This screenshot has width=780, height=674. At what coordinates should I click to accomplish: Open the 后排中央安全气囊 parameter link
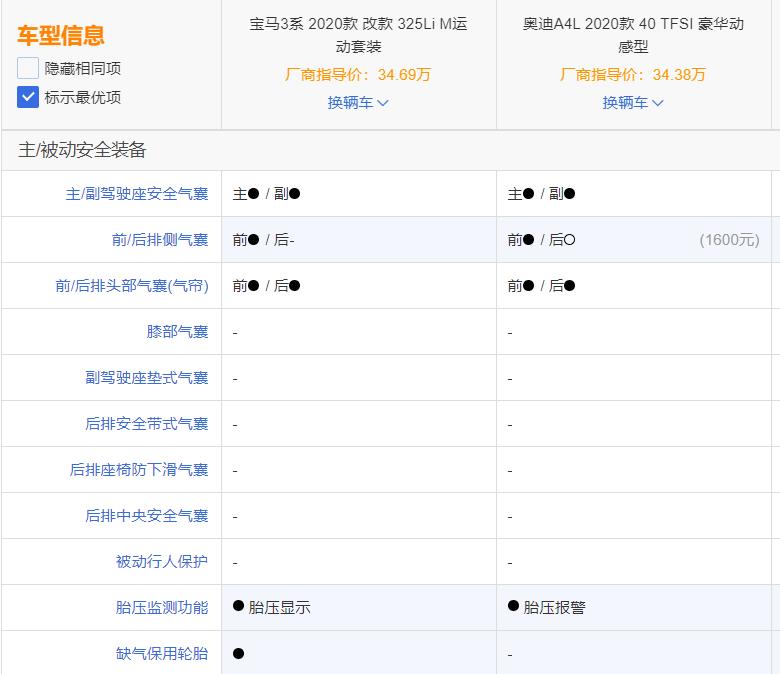click(147, 516)
